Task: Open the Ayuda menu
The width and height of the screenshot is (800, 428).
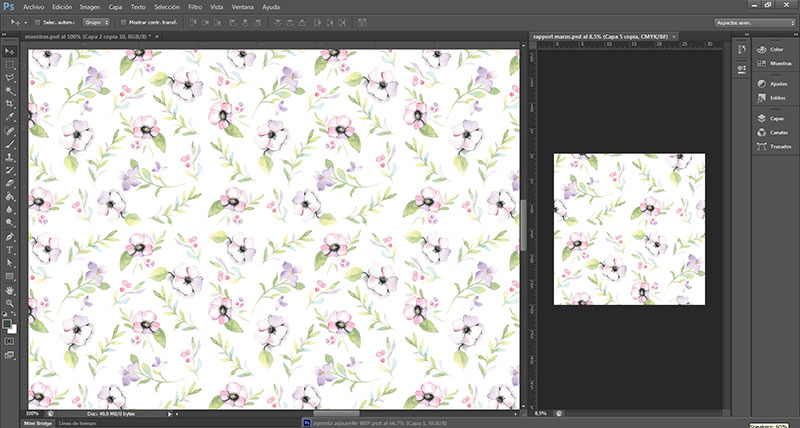Action: pyautogui.click(x=271, y=7)
